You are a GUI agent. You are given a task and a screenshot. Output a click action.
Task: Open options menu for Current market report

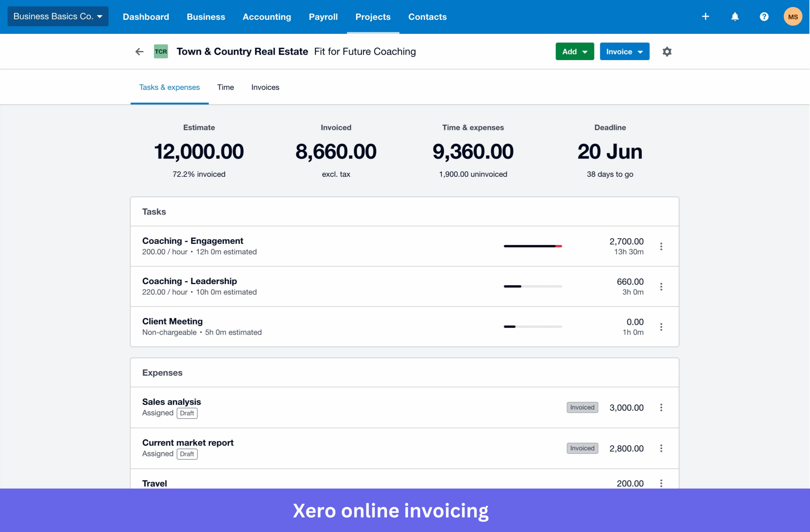[x=661, y=448]
